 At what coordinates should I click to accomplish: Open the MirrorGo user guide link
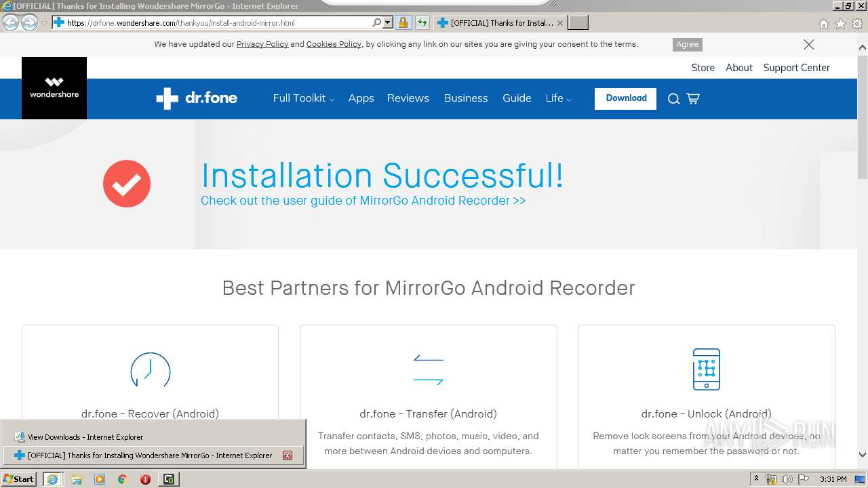click(x=363, y=201)
